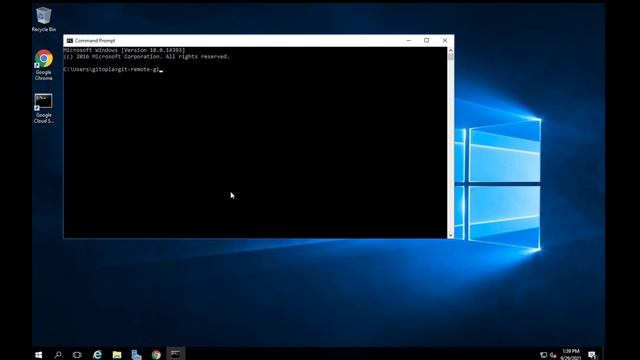Close the Command Prompt window
Viewport: 640px width, 360px height.
coord(445,40)
